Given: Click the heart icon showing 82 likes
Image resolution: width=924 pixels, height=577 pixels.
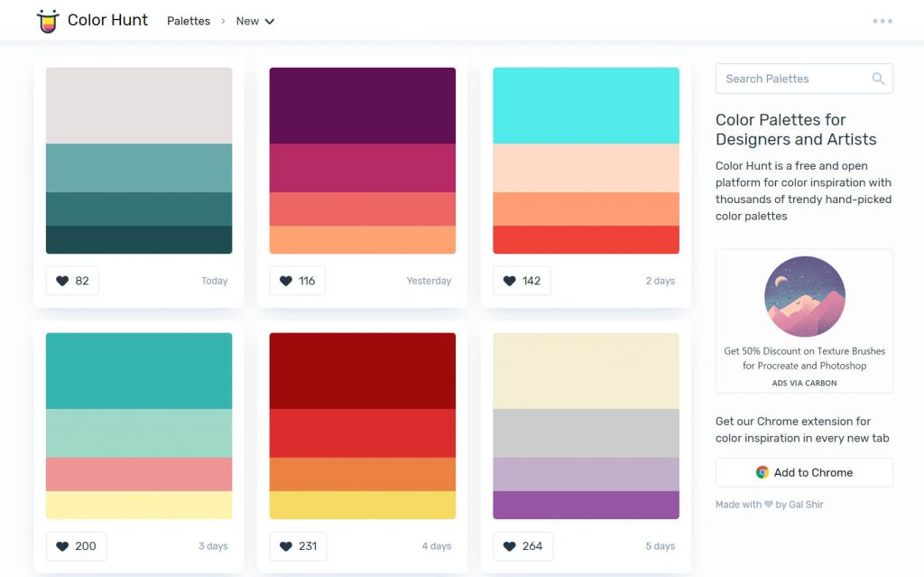Looking at the screenshot, I should (x=62, y=281).
